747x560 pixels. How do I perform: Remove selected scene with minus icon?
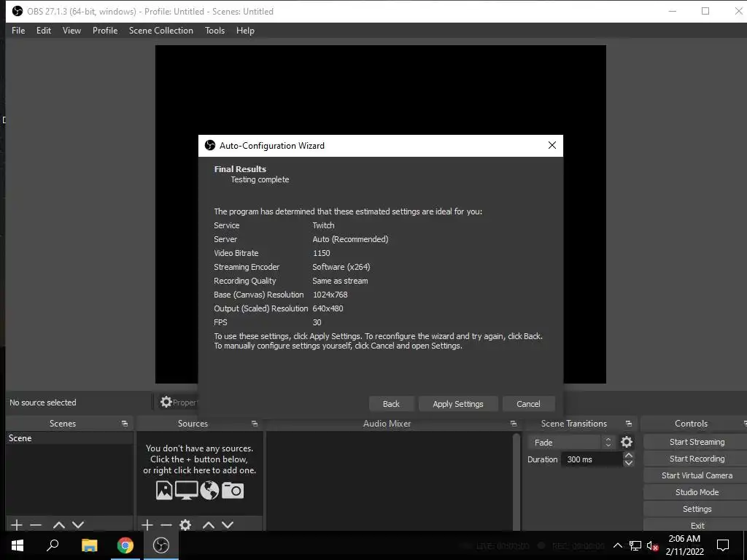36,525
